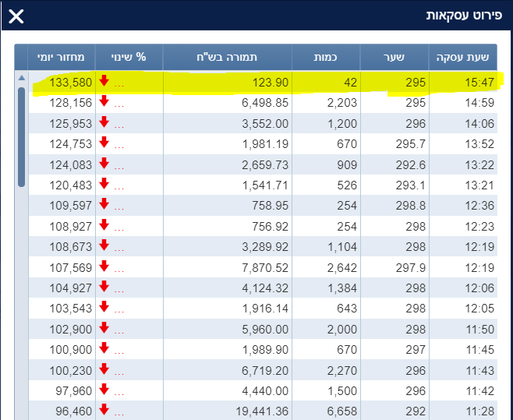The image size is (513, 420).
Task: Click red down arrow in 13:52 row
Action: 104,143
